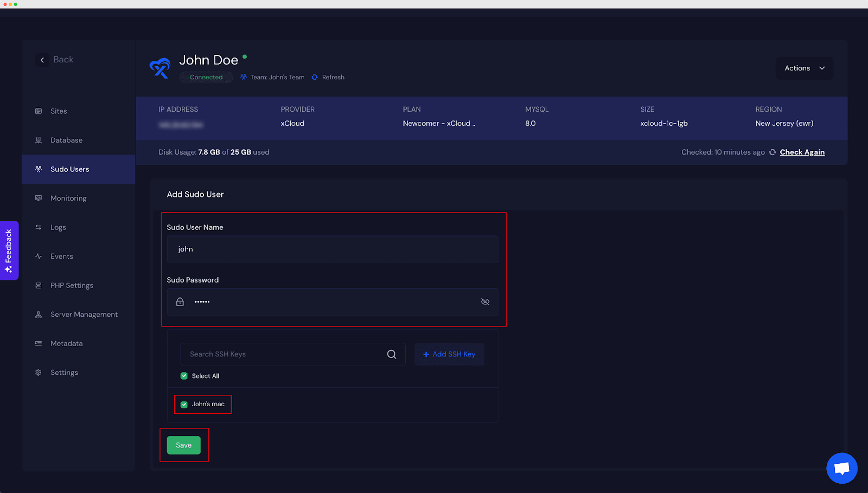Click the refresh icon next to Refresh
868x493 pixels.
coord(315,78)
